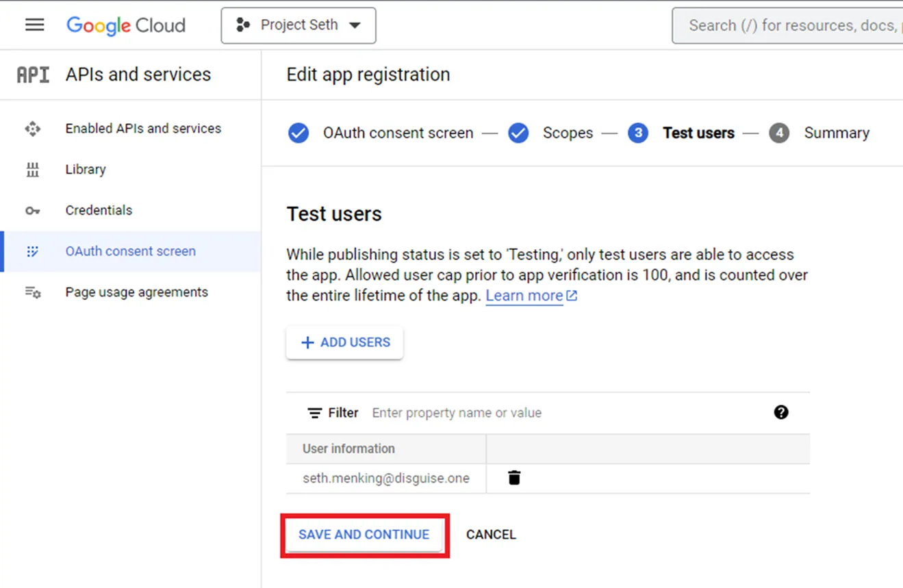Expand the project selector dropdown arrow
The width and height of the screenshot is (903, 588).
355,25
